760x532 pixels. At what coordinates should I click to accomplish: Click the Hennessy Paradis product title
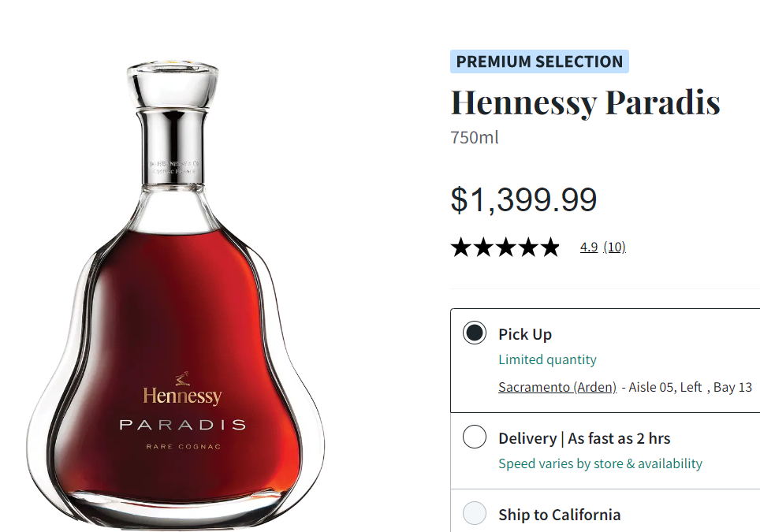585,102
